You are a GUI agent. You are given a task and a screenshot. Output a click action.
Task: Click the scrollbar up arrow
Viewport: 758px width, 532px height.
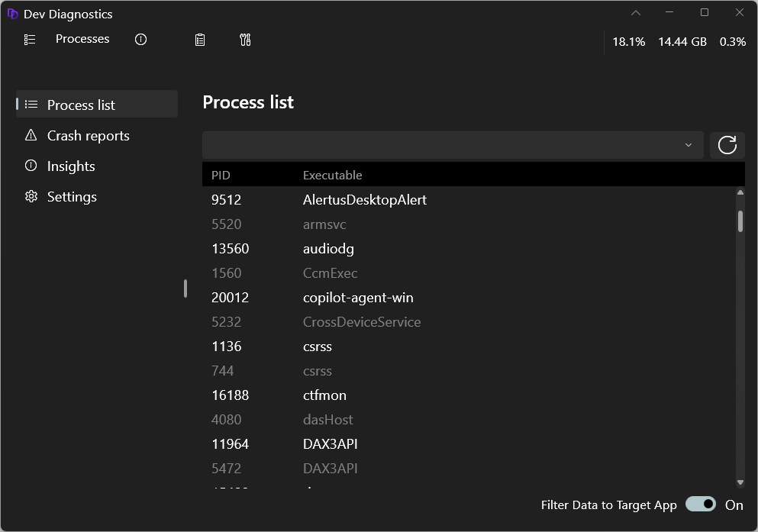pyautogui.click(x=740, y=193)
